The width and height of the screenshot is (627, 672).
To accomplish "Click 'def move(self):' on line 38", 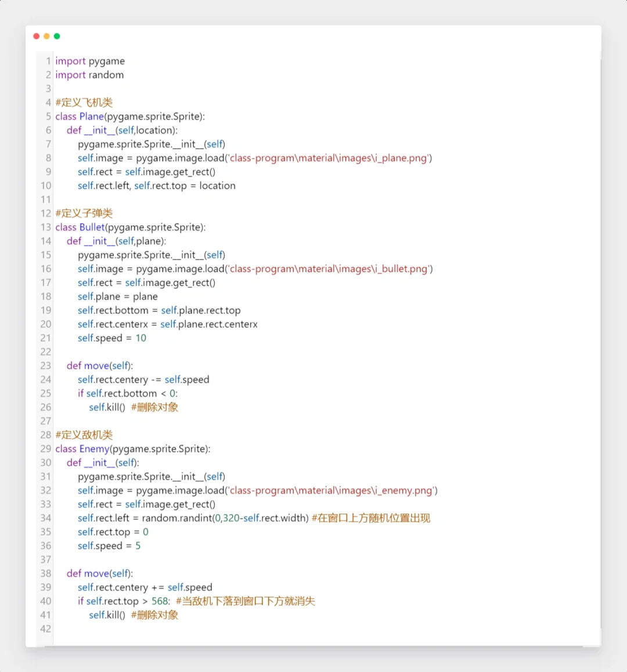I will 100,574.
